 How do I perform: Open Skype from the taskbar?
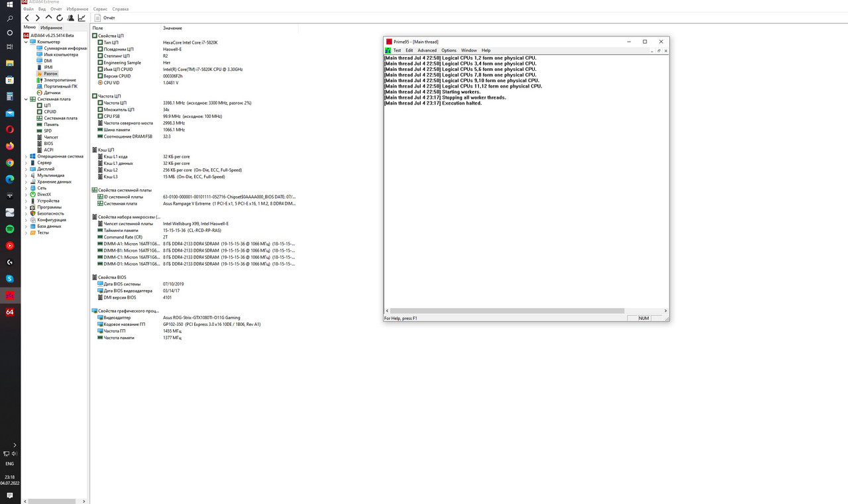pyautogui.click(x=10, y=279)
